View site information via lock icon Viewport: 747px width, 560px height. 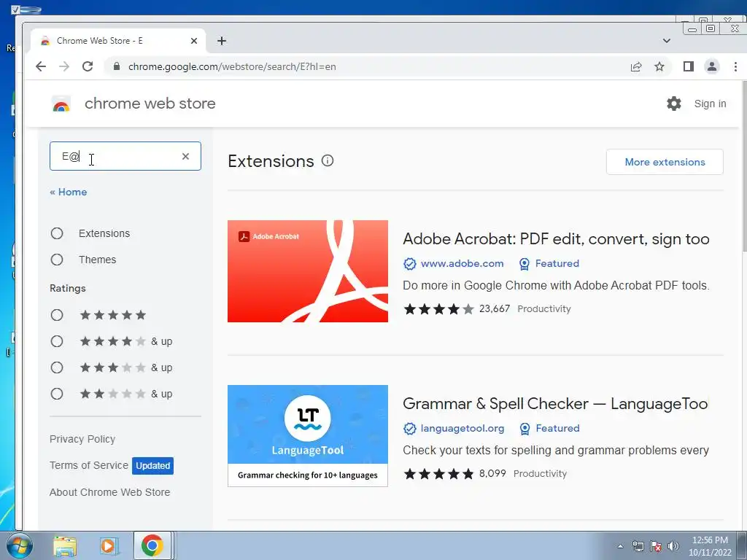pyautogui.click(x=116, y=66)
